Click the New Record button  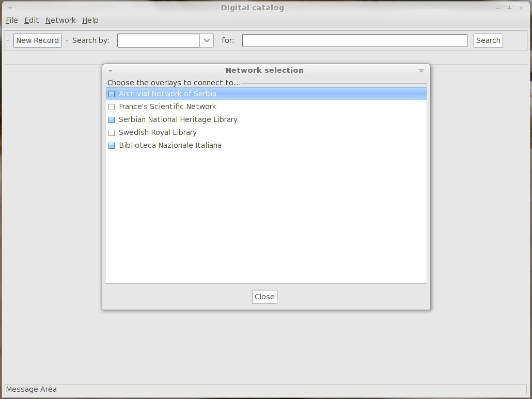click(x=37, y=40)
